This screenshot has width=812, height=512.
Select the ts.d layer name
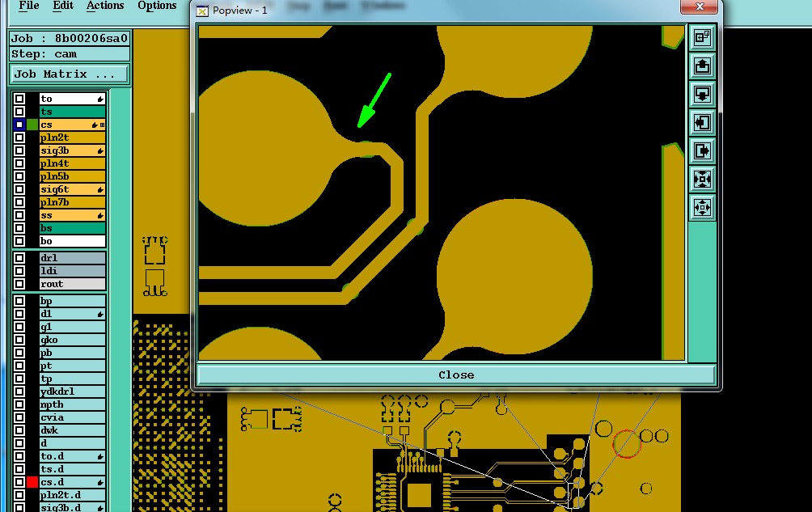coord(73,469)
